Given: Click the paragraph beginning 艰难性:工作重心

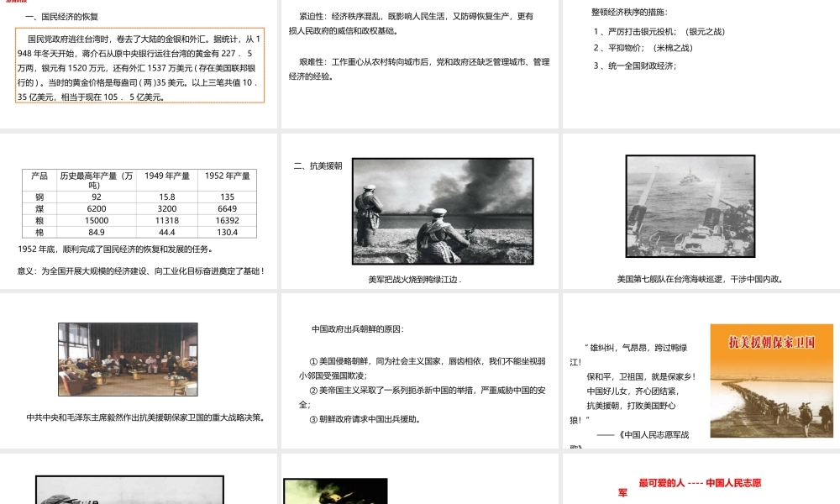Looking at the screenshot, I should [419, 69].
